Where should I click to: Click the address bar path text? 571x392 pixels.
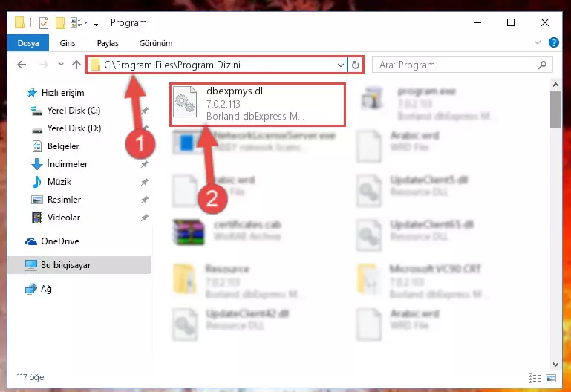172,65
